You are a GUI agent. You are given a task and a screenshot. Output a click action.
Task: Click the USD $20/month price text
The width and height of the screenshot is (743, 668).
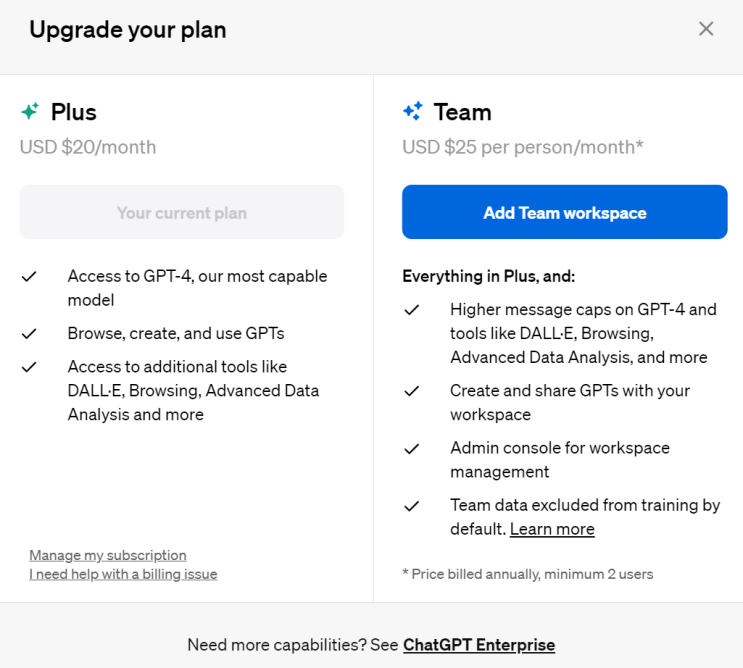(88, 147)
